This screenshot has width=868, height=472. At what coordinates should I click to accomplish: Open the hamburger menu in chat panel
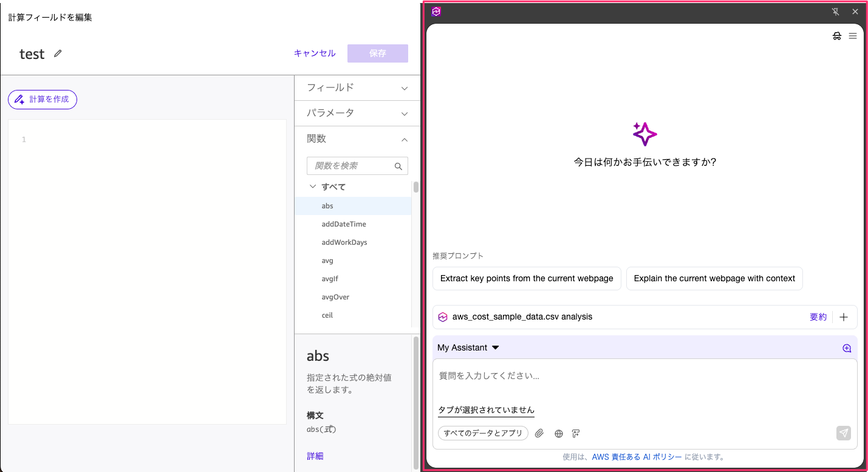coord(853,36)
